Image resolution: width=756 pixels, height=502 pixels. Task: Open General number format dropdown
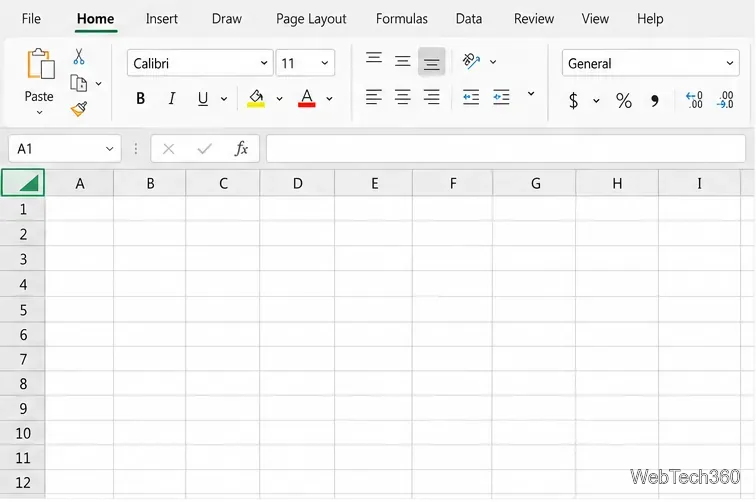729,63
